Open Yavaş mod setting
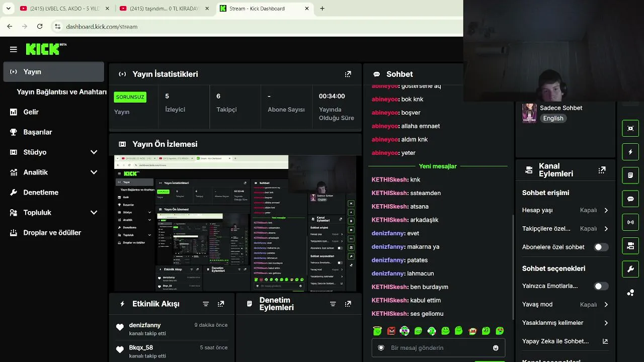 [x=565, y=305]
